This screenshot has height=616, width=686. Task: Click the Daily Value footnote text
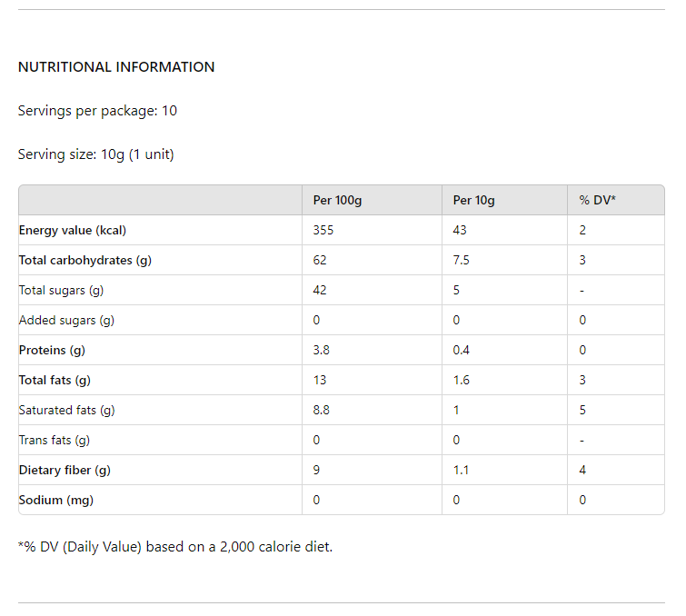click(x=175, y=547)
